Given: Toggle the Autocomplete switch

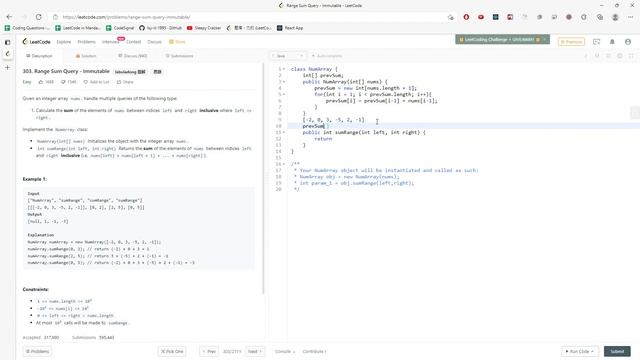Looking at the screenshot, I should tap(327, 56).
